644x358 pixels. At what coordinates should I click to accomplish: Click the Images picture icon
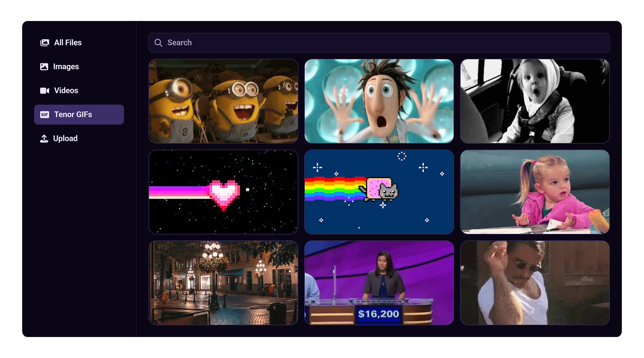[x=44, y=67]
